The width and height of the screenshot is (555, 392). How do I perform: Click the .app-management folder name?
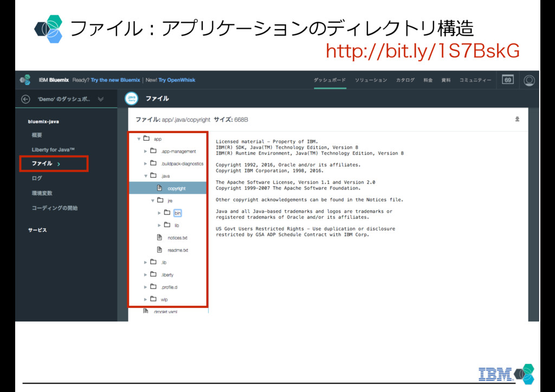pyautogui.click(x=178, y=151)
